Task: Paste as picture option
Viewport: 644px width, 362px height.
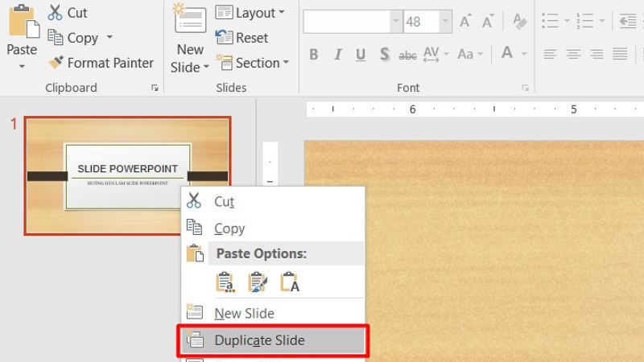Action: [290, 282]
